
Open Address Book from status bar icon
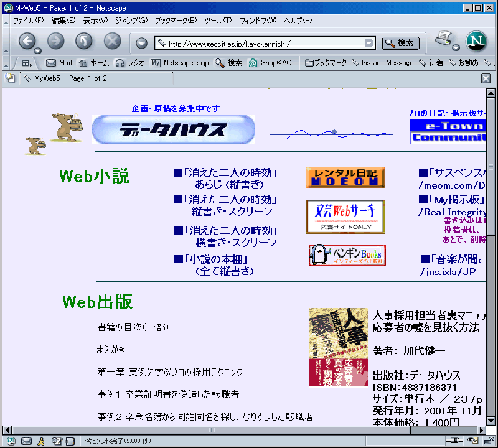click(x=70, y=441)
